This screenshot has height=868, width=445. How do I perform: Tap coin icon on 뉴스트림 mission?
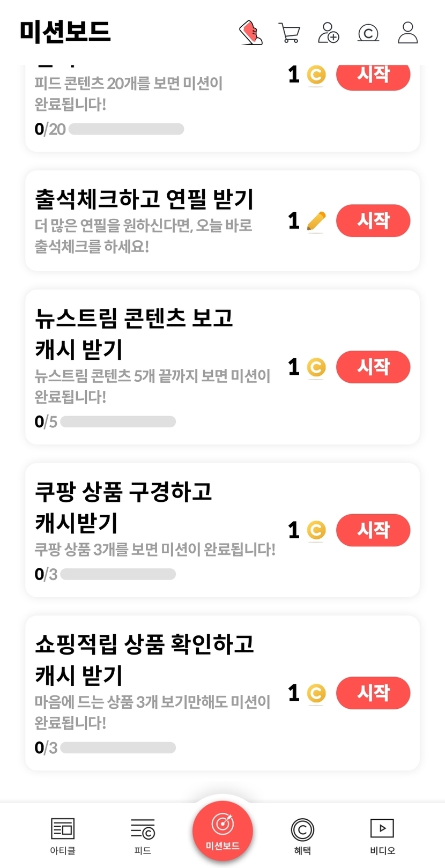pyautogui.click(x=316, y=367)
